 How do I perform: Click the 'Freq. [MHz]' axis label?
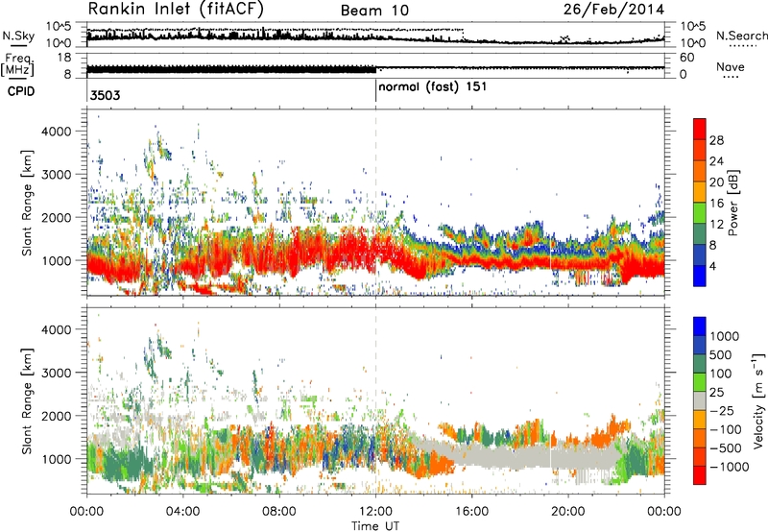[17, 65]
